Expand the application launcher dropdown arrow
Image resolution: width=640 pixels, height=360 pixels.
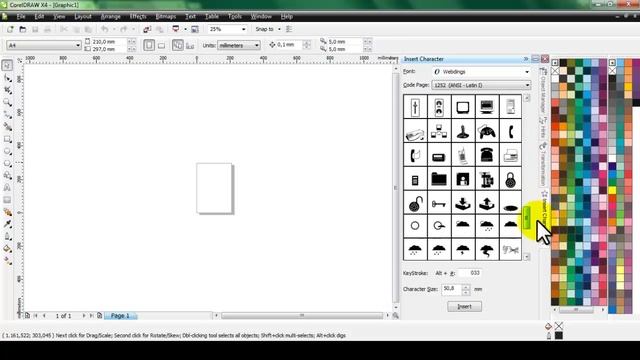(185, 29)
